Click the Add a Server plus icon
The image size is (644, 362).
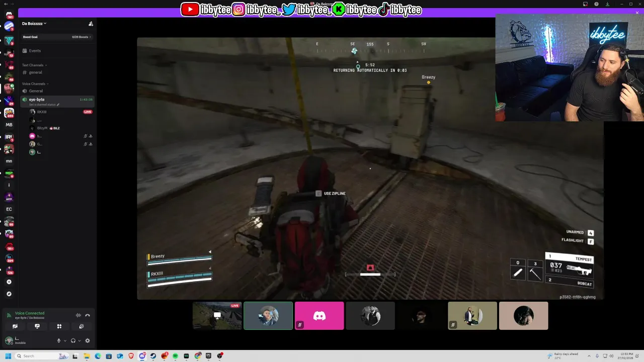9,282
